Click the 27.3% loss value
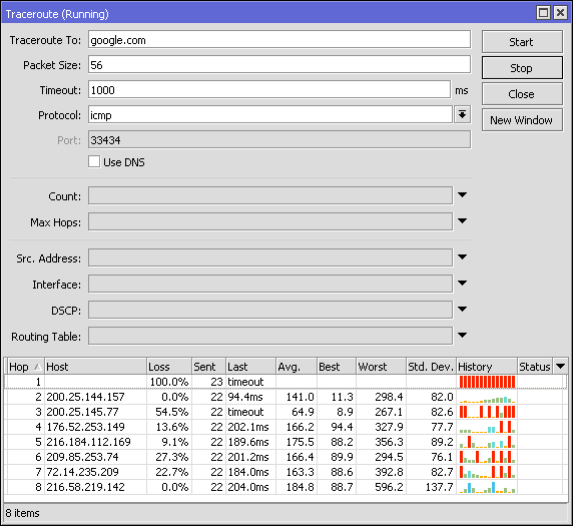Image resolution: width=573 pixels, height=526 pixels. tap(172, 457)
